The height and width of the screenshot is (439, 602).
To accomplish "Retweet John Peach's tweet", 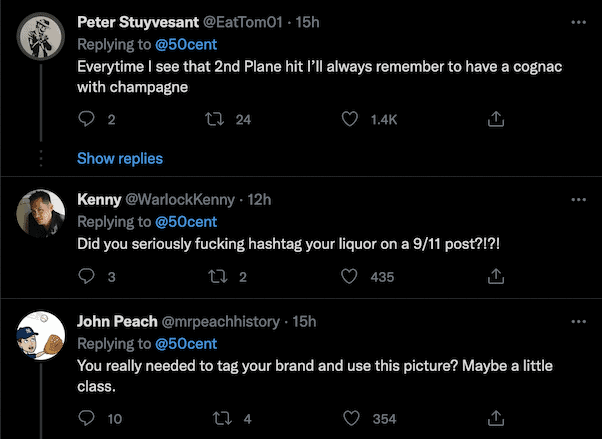I will click(212, 419).
